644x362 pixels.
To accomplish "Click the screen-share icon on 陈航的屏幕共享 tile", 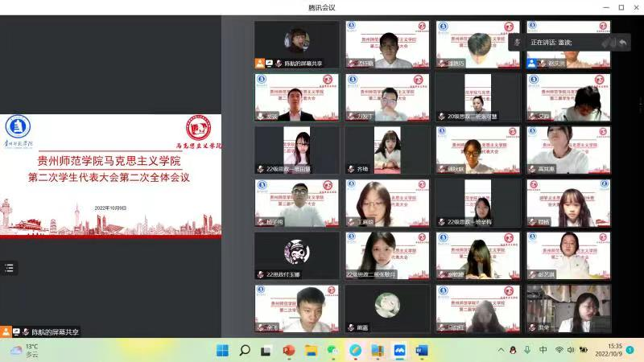I will coord(269,64).
